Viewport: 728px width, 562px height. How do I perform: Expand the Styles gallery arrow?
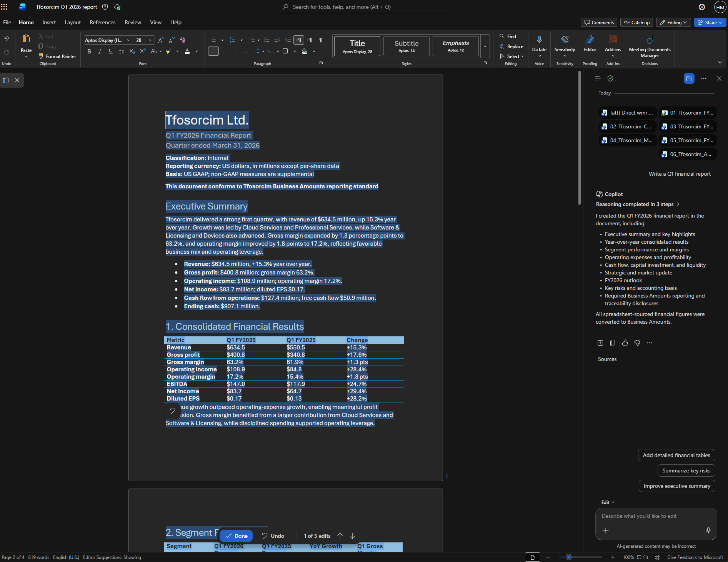point(485,46)
